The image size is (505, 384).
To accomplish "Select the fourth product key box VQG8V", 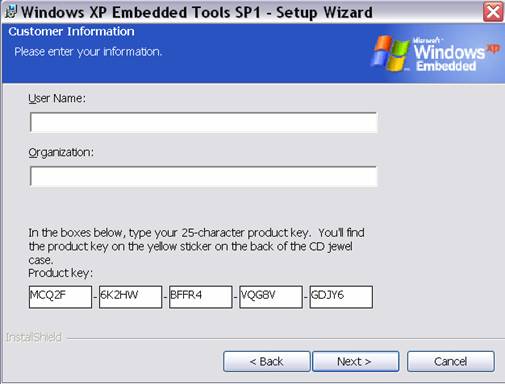I will click(x=271, y=297).
